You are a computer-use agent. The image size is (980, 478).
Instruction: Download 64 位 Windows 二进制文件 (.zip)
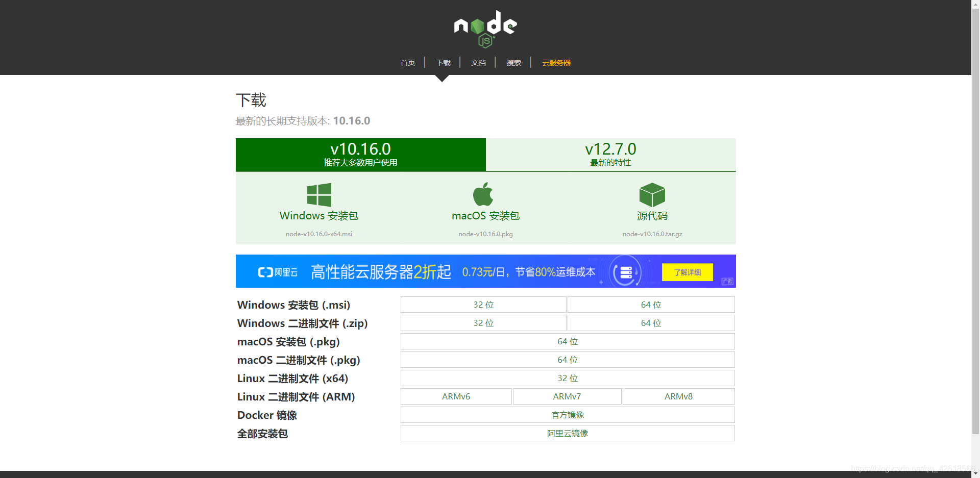tap(651, 323)
